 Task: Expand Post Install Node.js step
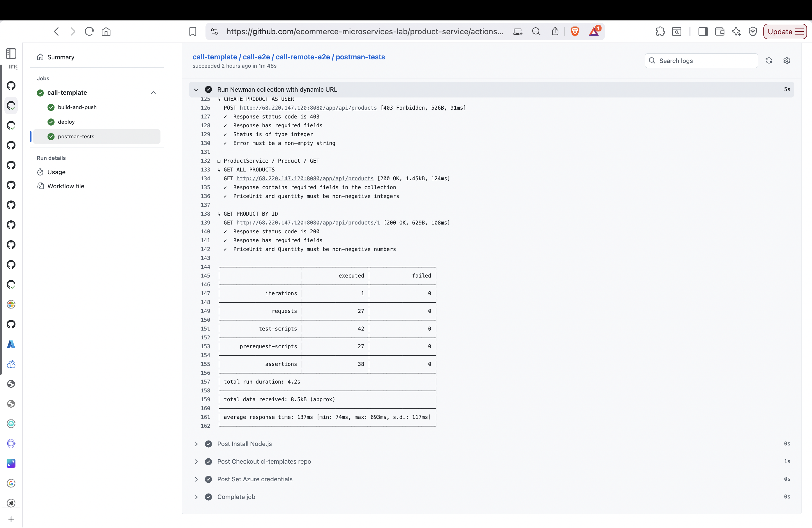click(196, 444)
